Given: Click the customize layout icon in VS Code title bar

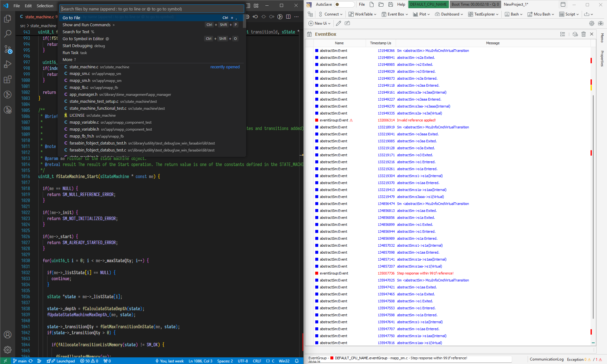Looking at the screenshot, I should pyautogui.click(x=256, y=5).
